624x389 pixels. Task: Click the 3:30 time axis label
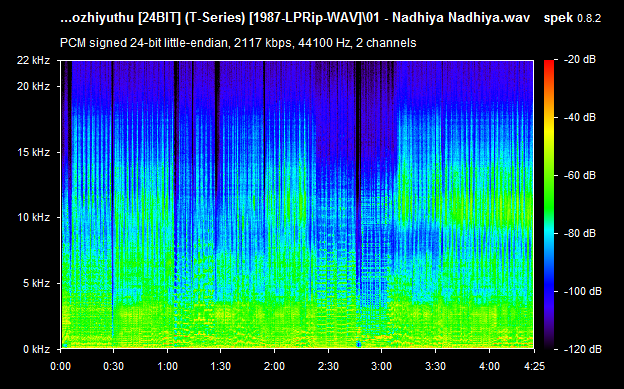(x=435, y=366)
